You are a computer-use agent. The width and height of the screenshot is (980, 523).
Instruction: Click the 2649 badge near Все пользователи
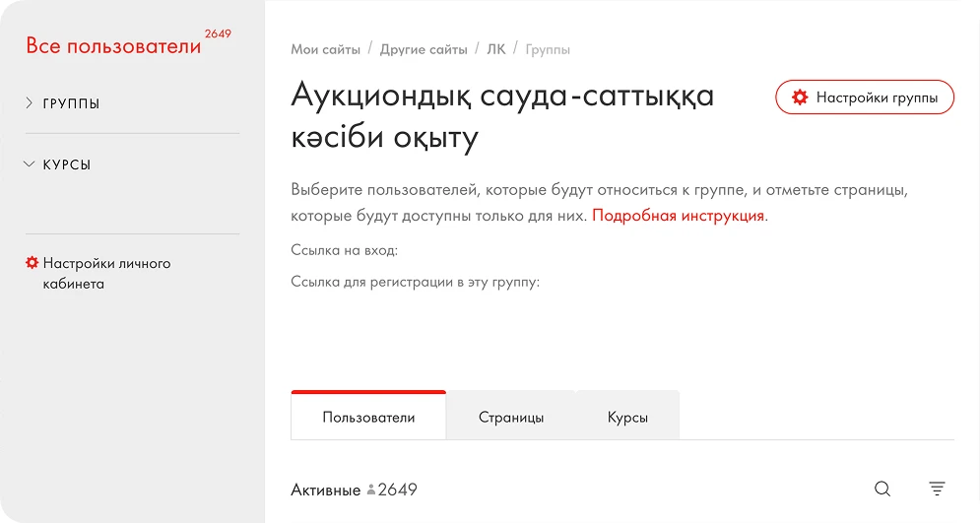pyautogui.click(x=218, y=33)
